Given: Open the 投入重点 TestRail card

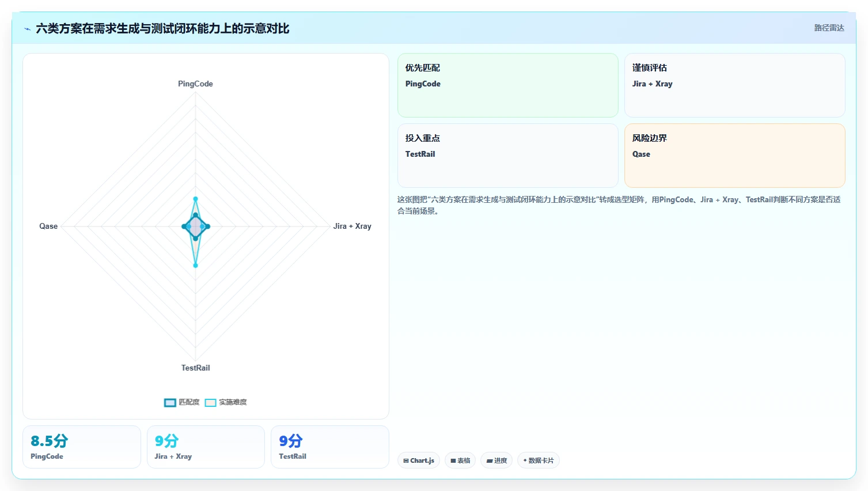Looking at the screenshot, I should (507, 156).
